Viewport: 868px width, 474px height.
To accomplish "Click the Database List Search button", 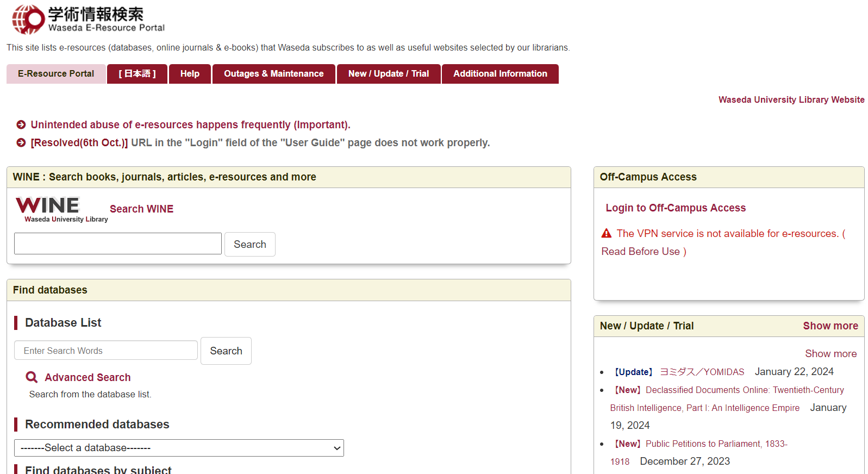I will [x=226, y=351].
